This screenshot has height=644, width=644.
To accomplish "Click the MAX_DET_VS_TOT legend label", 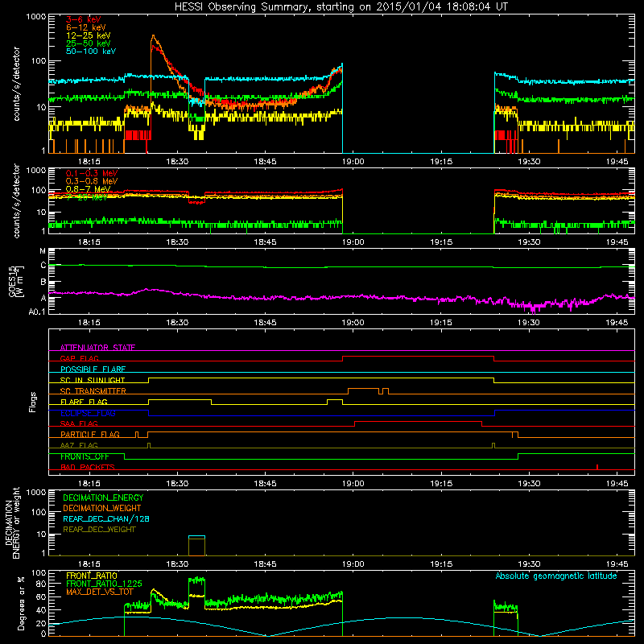I will tap(100, 592).
